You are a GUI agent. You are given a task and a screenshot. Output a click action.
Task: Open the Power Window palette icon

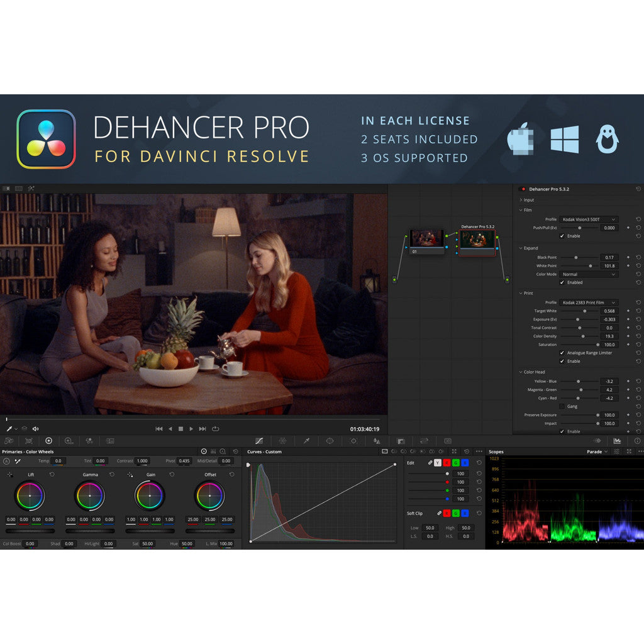pyautogui.click(x=330, y=441)
